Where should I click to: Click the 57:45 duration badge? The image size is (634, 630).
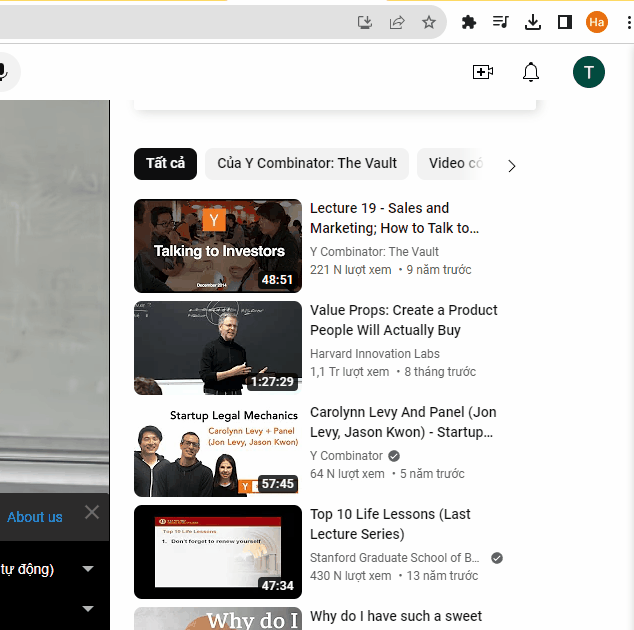[277, 484]
